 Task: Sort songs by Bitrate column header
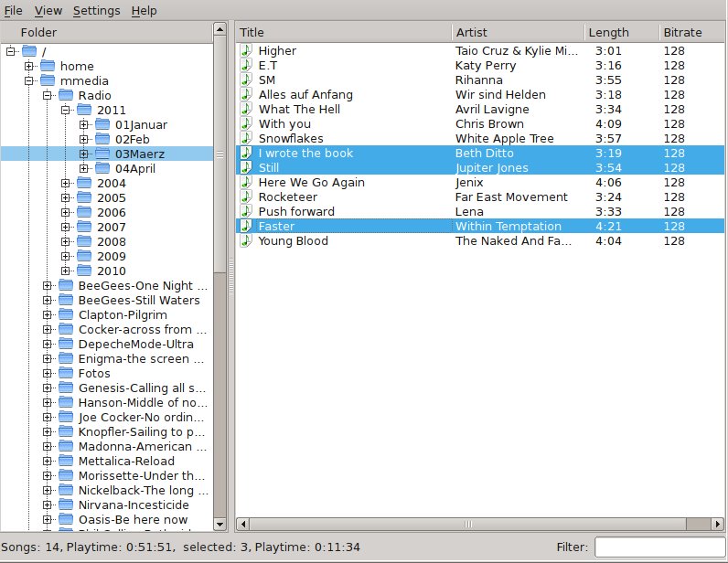(x=692, y=32)
